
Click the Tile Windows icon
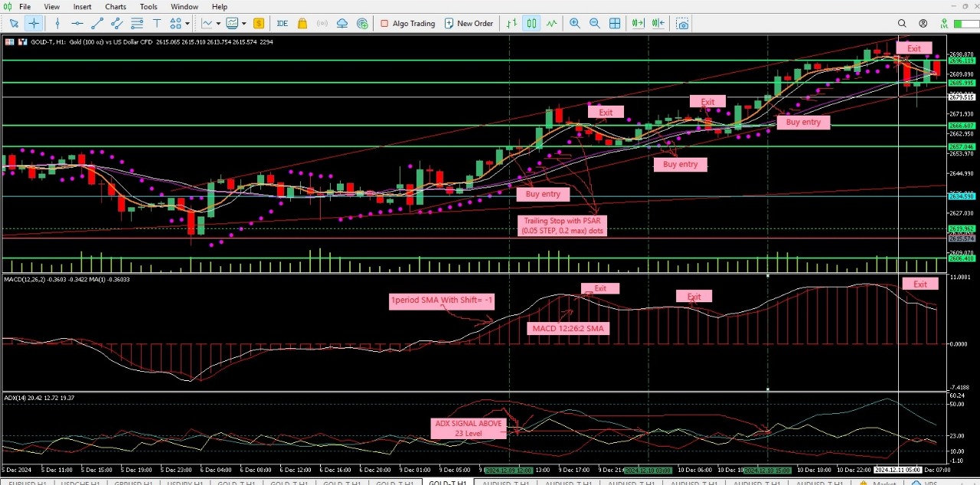coord(614,23)
